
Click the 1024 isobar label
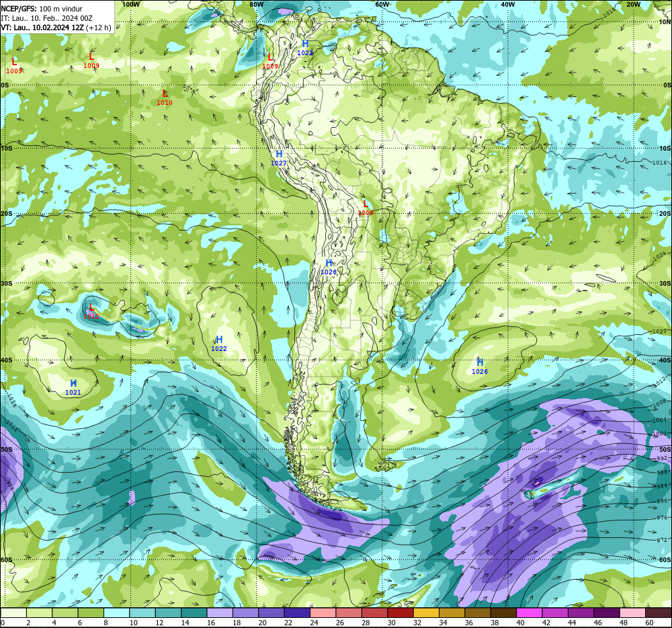(x=660, y=256)
